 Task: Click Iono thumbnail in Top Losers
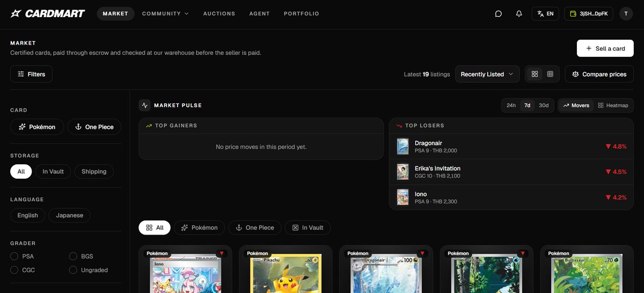pos(402,197)
